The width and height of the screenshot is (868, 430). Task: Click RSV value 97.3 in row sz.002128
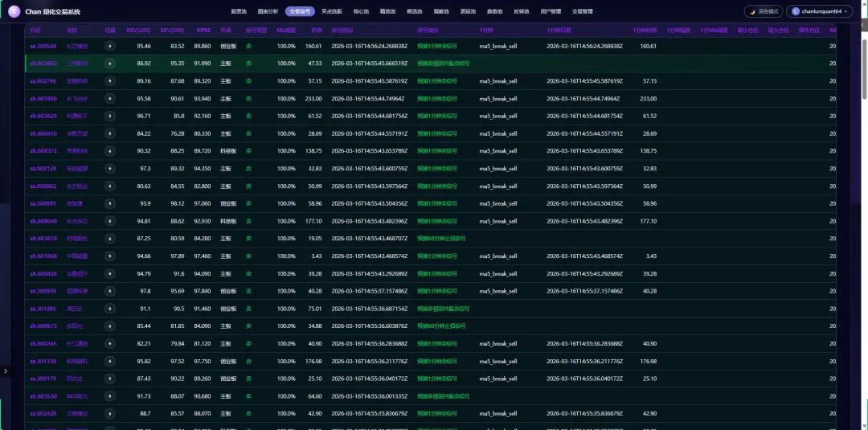tap(145, 168)
